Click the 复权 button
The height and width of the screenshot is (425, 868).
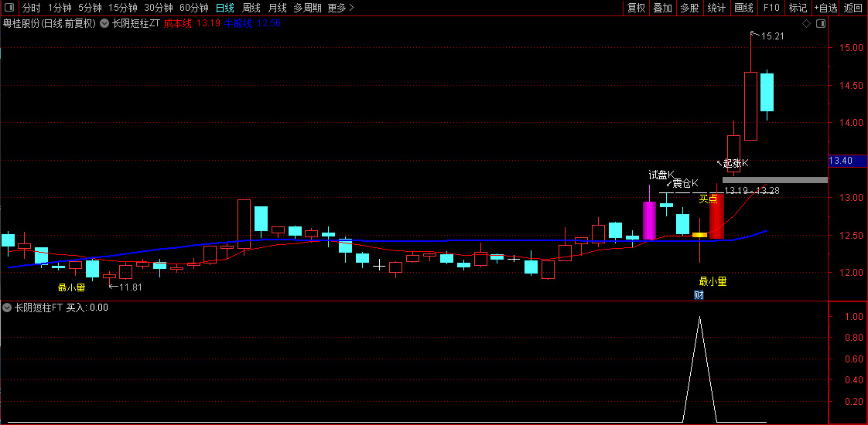pyautogui.click(x=636, y=8)
